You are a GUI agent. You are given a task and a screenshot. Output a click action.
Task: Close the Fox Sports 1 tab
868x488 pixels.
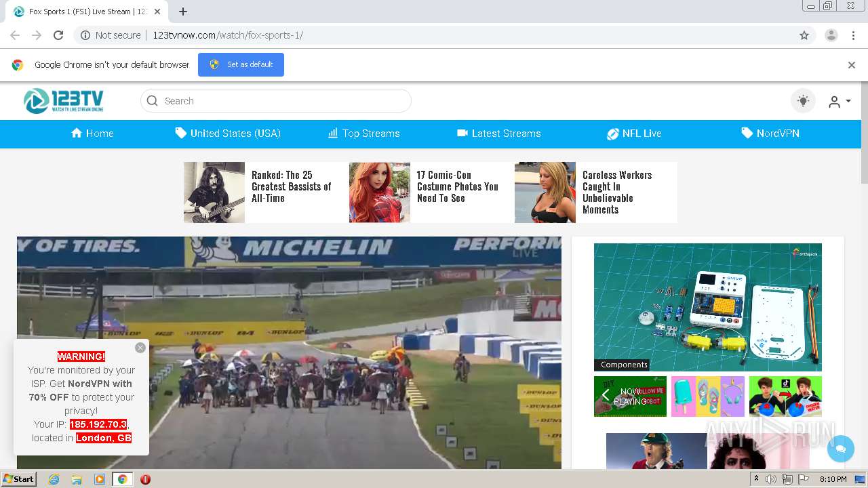(x=158, y=12)
